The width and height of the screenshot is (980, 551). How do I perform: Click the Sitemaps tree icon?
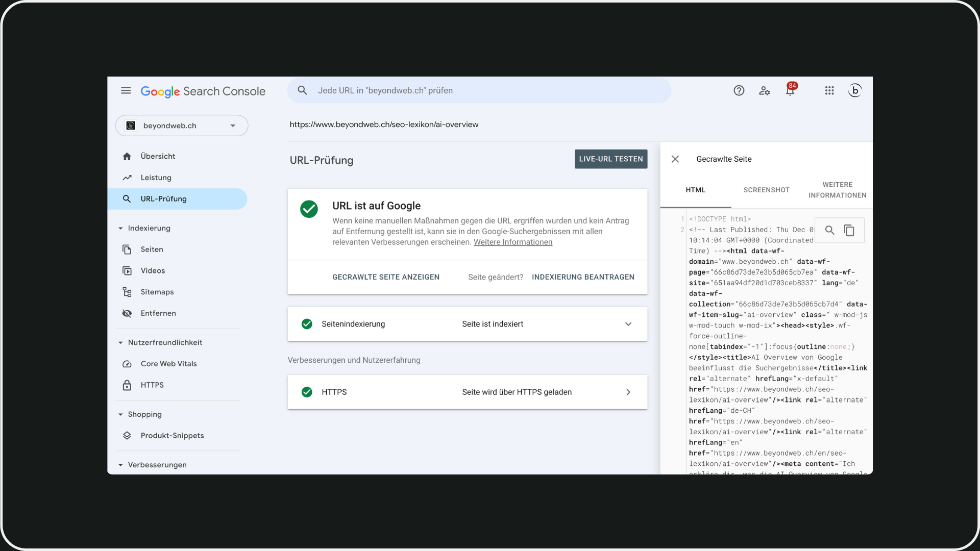coord(127,292)
